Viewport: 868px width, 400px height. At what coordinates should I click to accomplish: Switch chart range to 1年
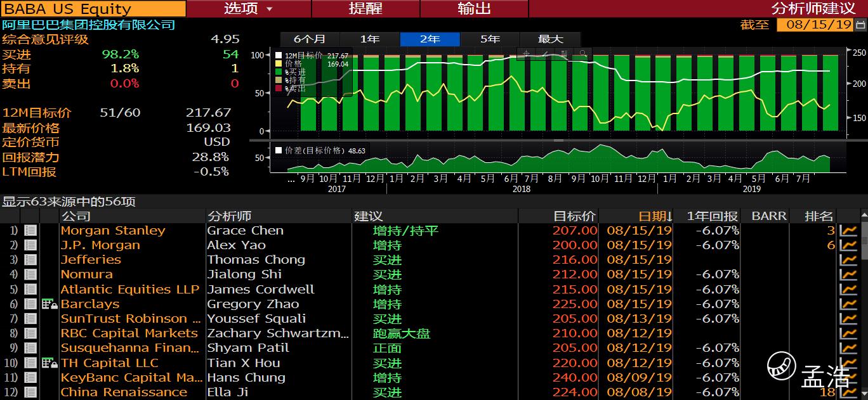click(x=370, y=39)
